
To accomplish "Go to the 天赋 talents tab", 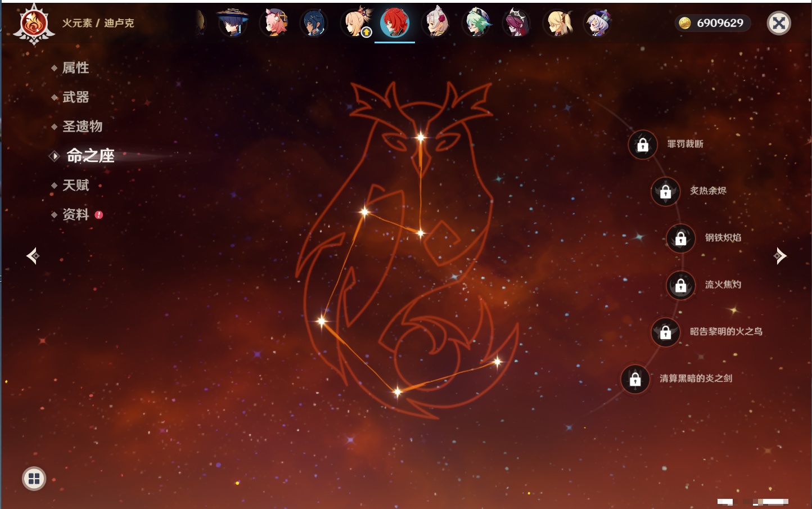I will (75, 185).
